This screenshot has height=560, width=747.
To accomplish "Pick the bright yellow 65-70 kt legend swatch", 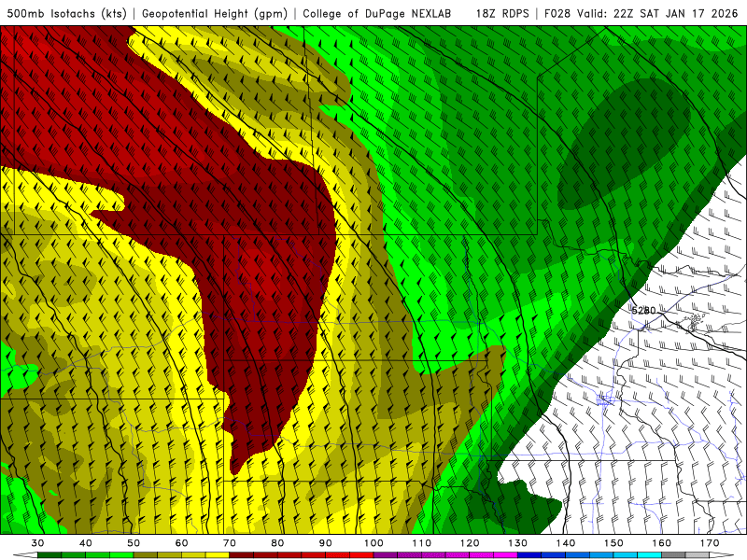I will click(218, 555).
